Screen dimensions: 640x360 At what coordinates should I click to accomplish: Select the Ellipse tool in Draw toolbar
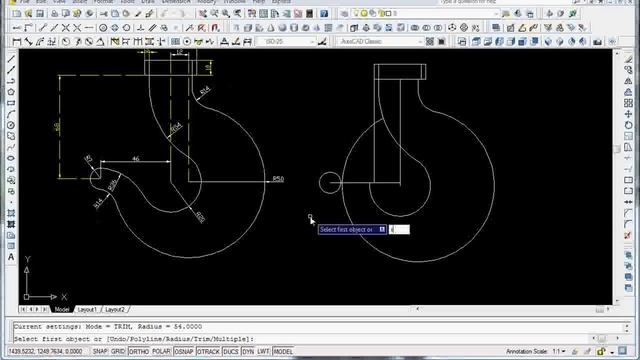(x=11, y=158)
